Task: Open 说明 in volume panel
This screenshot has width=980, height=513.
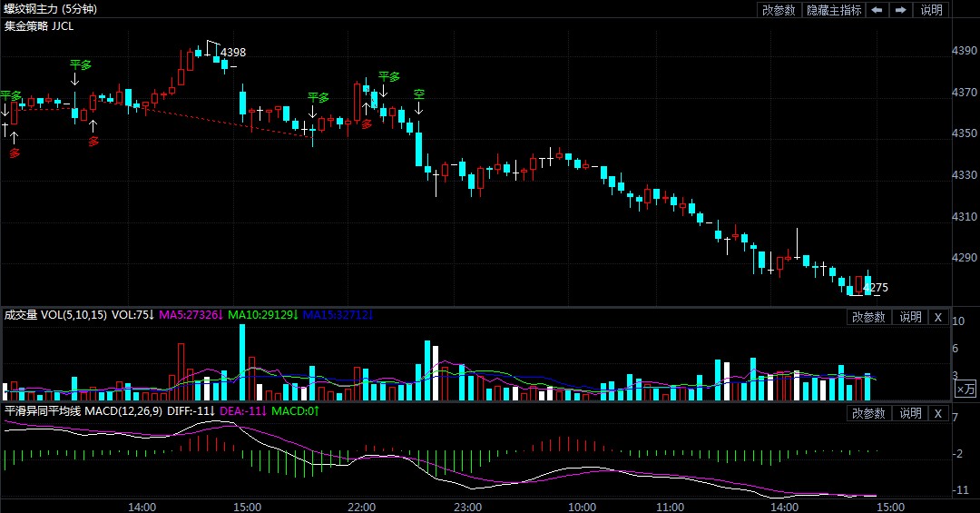Action: pyautogui.click(x=910, y=317)
